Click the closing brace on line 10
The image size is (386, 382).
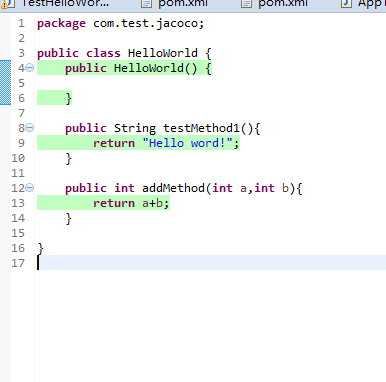coord(69,158)
